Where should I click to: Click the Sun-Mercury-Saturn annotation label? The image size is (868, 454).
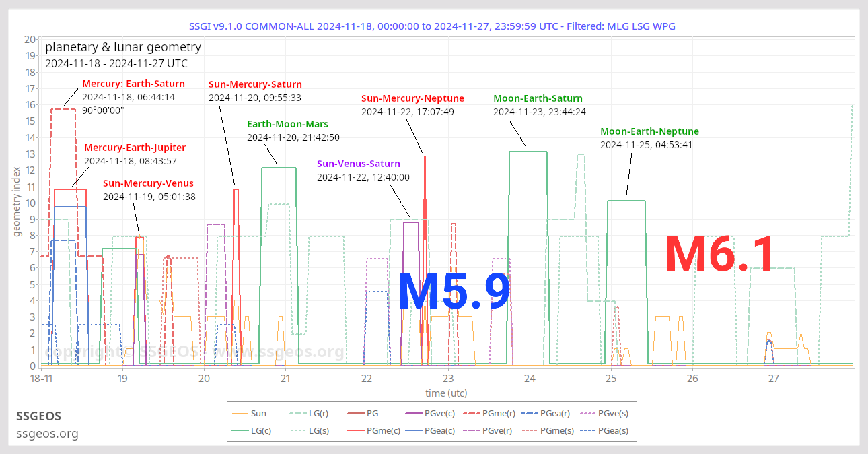point(255,84)
